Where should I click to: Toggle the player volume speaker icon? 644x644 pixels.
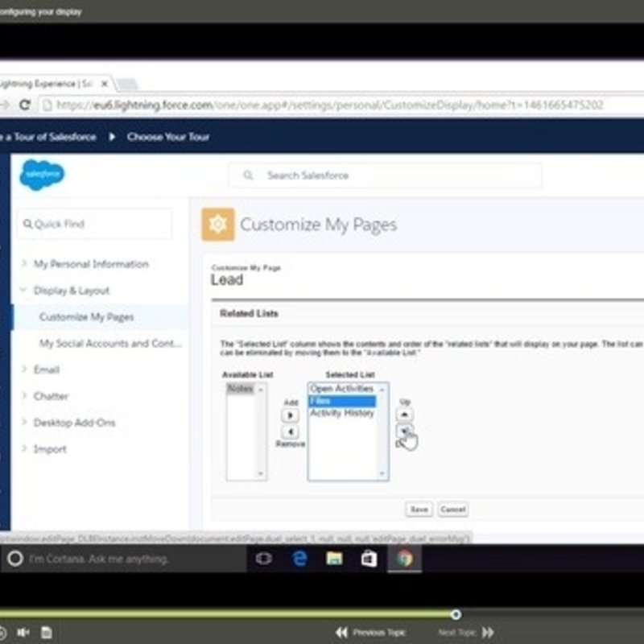(23, 633)
